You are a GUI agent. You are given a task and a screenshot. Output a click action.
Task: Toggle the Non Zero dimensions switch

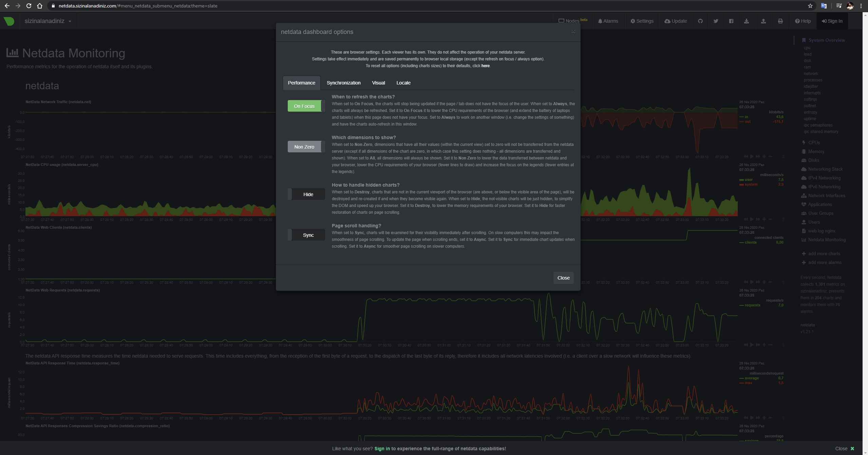(306, 147)
